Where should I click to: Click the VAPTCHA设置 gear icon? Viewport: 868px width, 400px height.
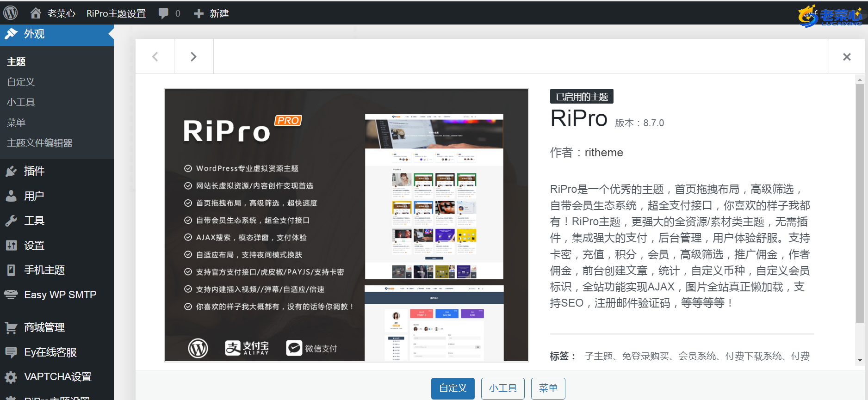coord(11,377)
